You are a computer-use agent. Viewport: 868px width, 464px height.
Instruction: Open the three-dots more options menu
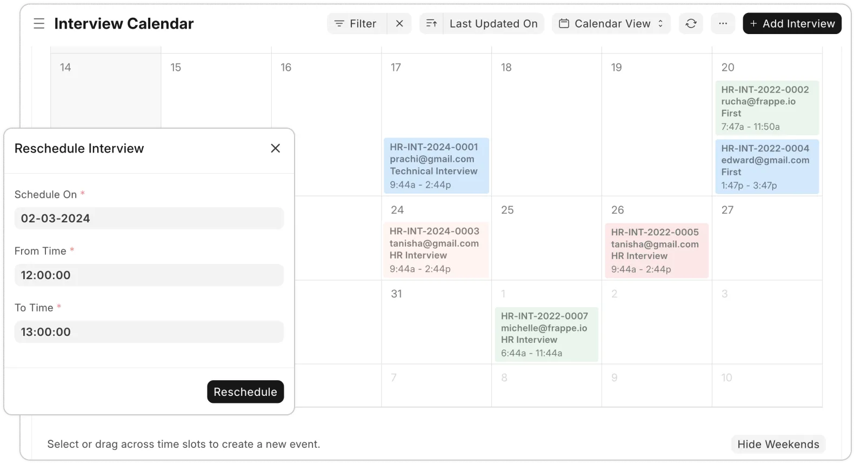coord(723,24)
